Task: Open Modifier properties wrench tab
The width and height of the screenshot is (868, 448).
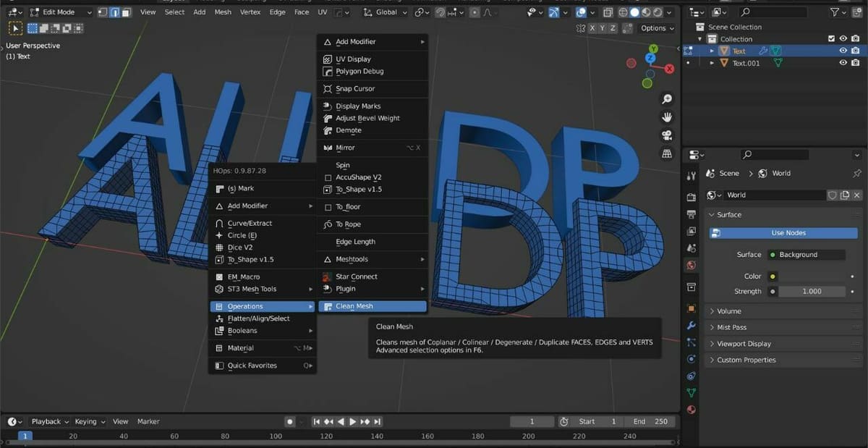Action: point(692,326)
